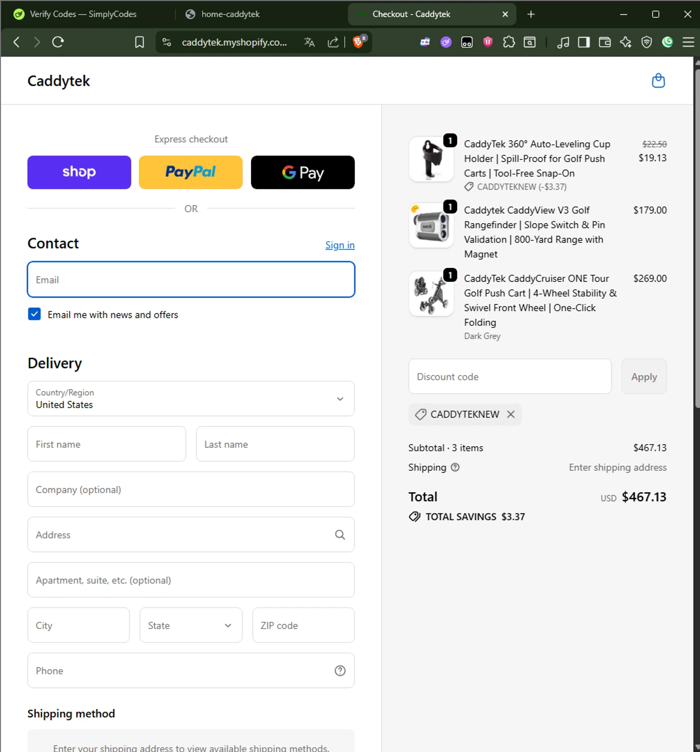
Task: Expand the State dropdown
Action: click(191, 625)
